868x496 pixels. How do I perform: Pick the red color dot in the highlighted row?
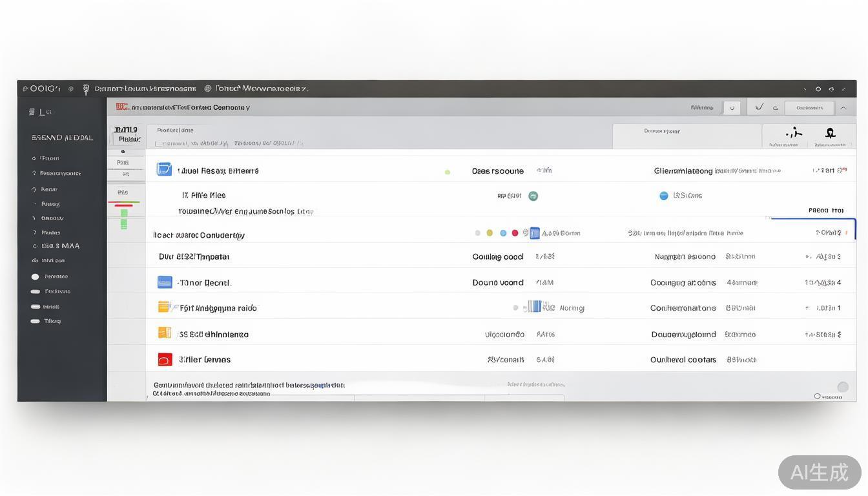point(515,233)
